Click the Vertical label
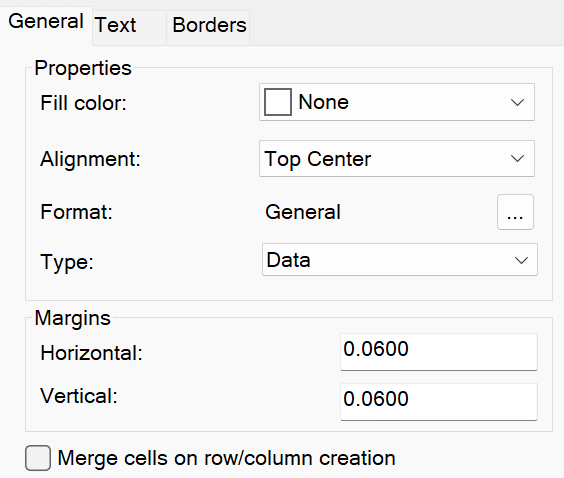 pyautogui.click(x=79, y=396)
